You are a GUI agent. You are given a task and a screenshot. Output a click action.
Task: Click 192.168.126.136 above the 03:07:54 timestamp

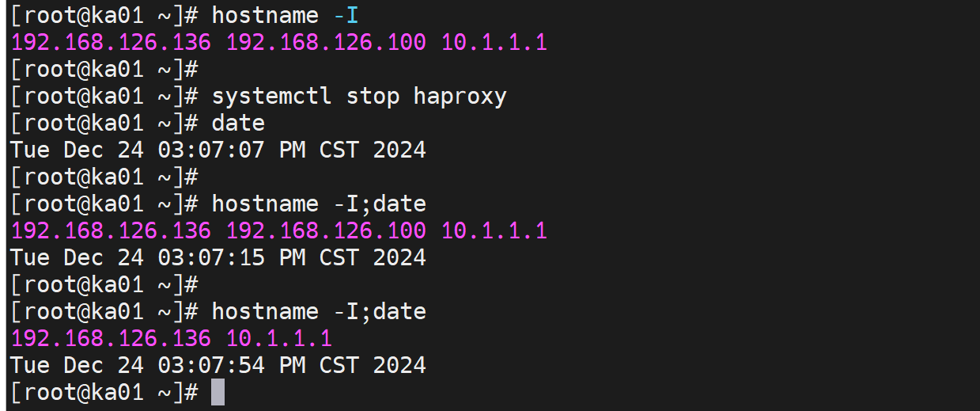click(112, 339)
